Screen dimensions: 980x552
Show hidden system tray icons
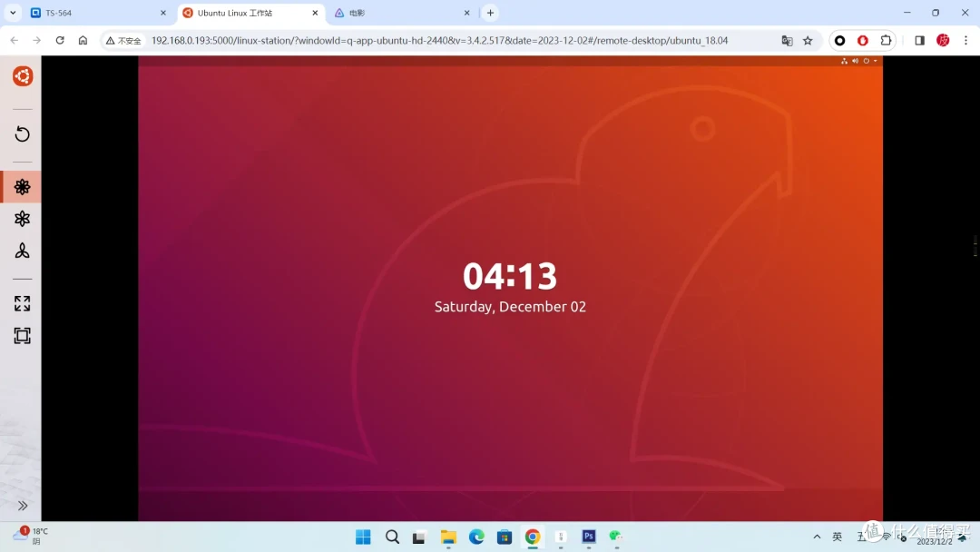click(817, 537)
